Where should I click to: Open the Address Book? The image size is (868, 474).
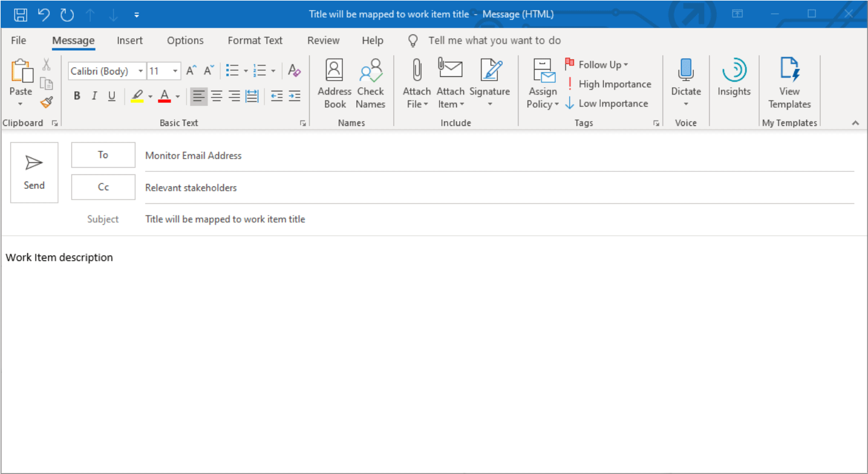pyautogui.click(x=334, y=83)
